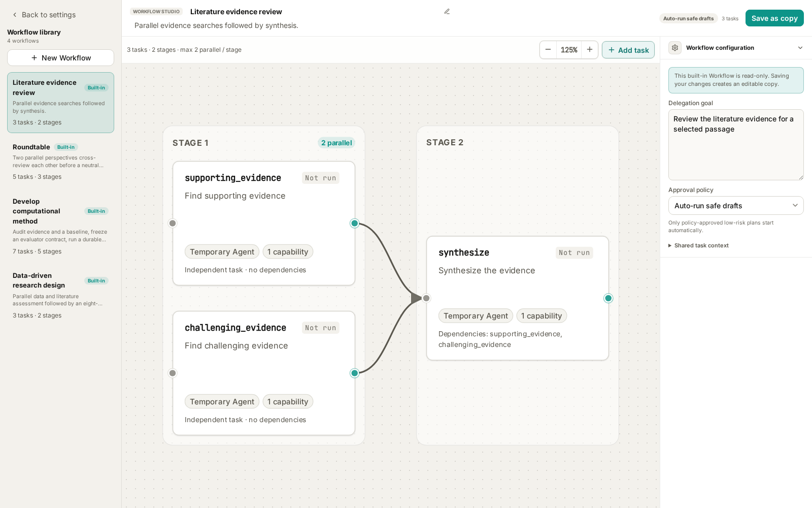Click 1 capability chip on supporting_evidence

(x=288, y=252)
